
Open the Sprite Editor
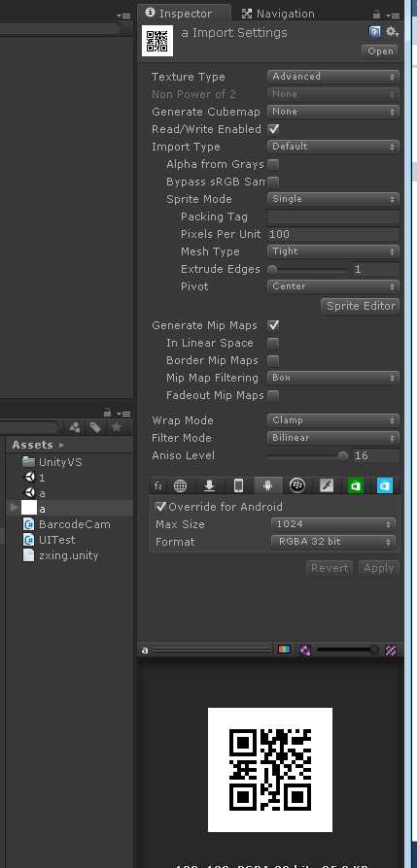click(361, 306)
